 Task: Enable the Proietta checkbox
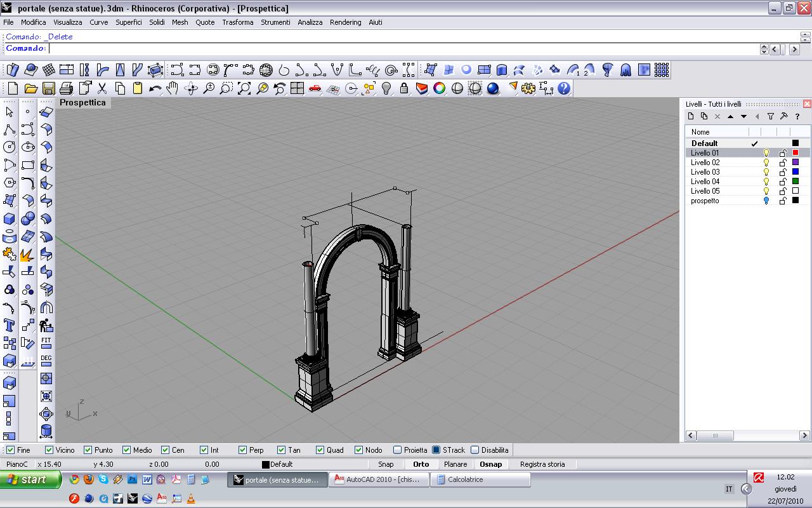click(x=397, y=450)
